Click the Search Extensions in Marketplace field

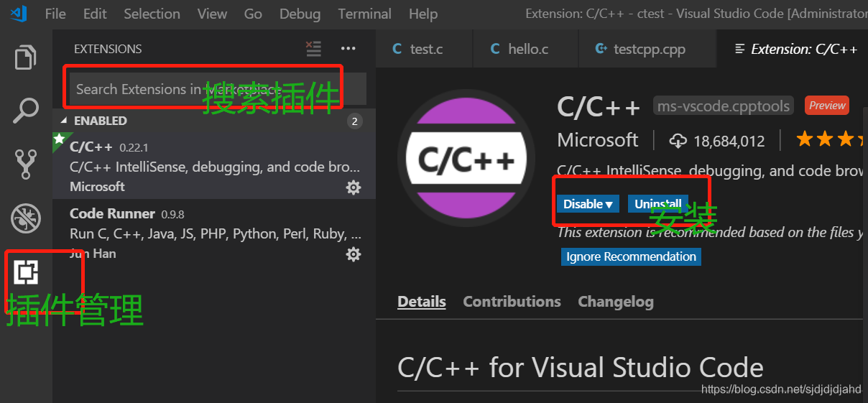[218, 89]
